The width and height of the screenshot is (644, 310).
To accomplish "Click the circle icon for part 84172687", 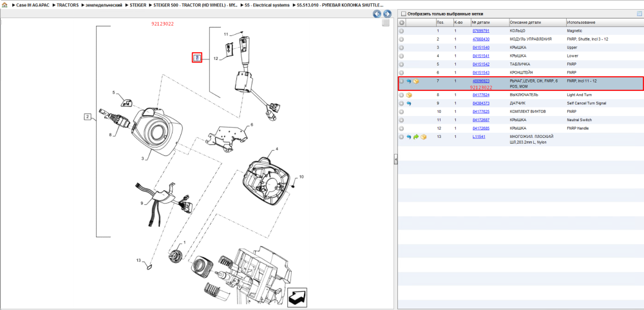I will point(402,120).
